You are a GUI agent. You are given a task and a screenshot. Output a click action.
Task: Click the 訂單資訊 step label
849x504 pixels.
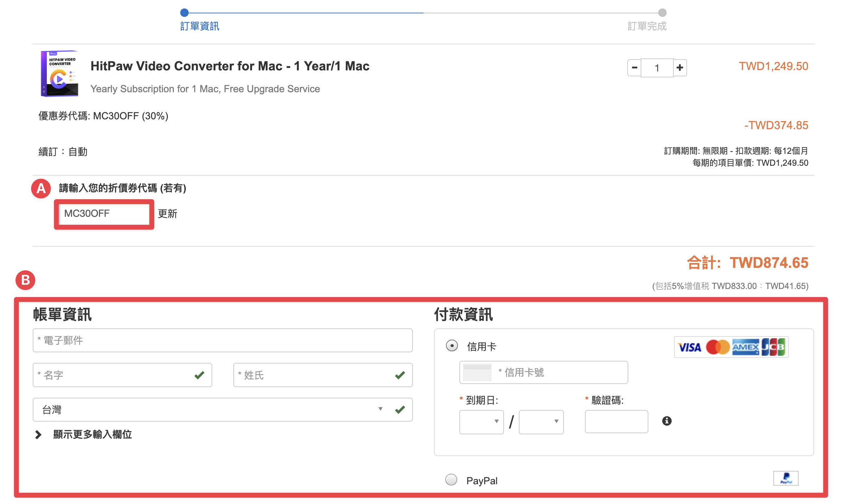[x=200, y=26]
